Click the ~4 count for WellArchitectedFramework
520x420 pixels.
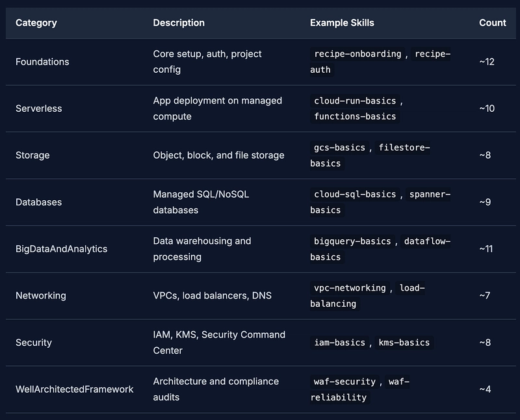click(485, 389)
